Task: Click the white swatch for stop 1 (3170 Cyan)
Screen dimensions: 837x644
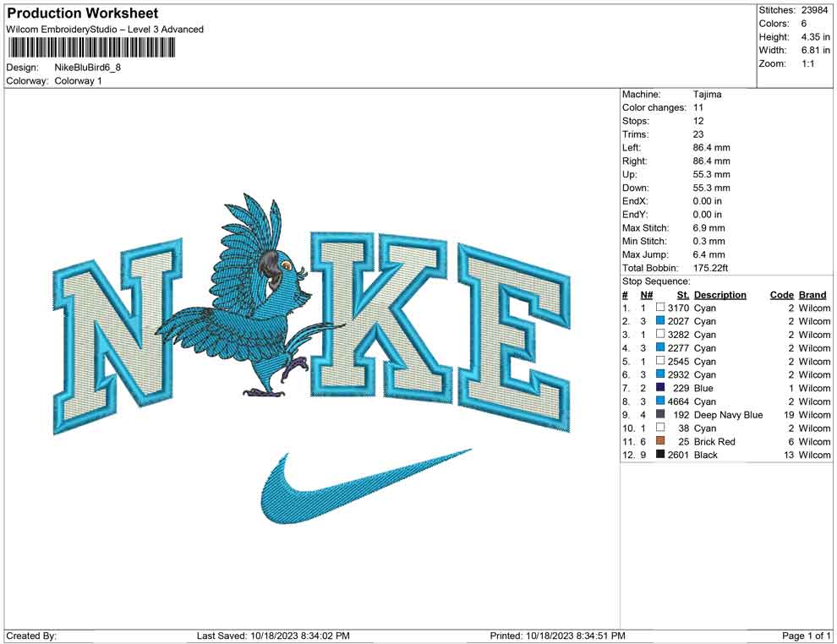Action: coord(660,308)
